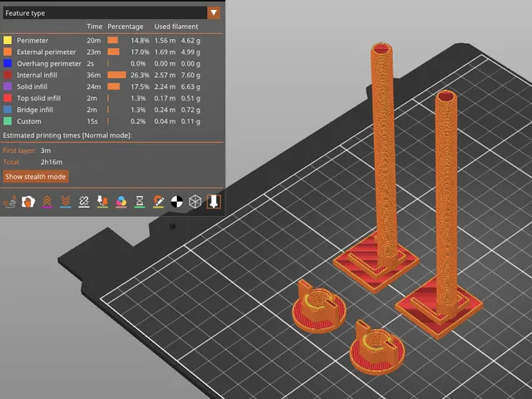The image size is (532, 399).
Task: Toggle Shells wireframe cube icon
Action: tap(195, 202)
